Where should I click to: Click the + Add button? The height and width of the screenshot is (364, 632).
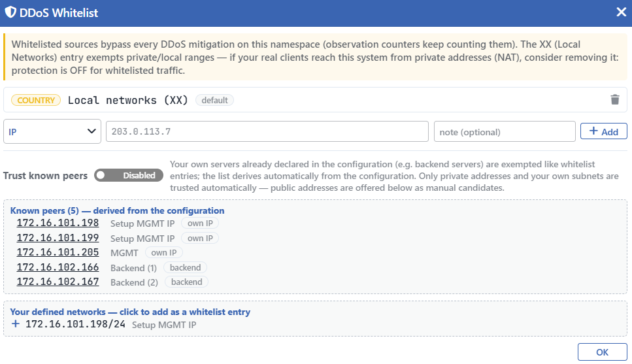coord(603,131)
